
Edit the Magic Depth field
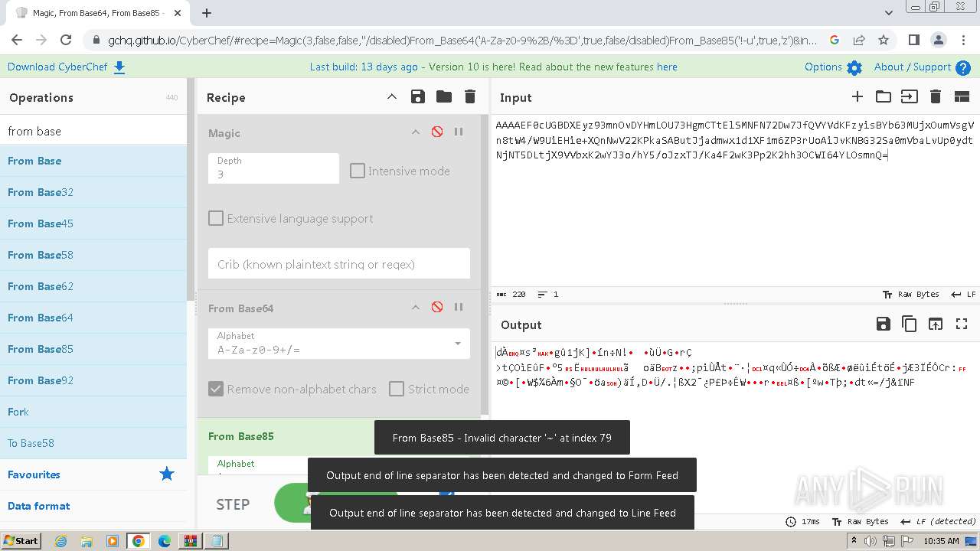[273, 168]
